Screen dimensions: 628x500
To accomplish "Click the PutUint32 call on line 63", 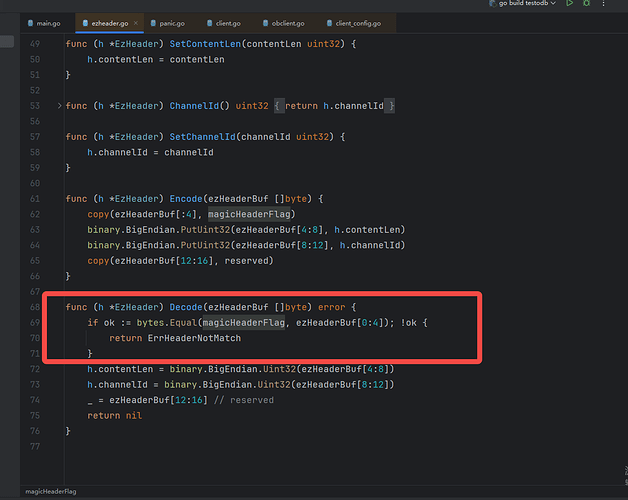I will [205, 230].
